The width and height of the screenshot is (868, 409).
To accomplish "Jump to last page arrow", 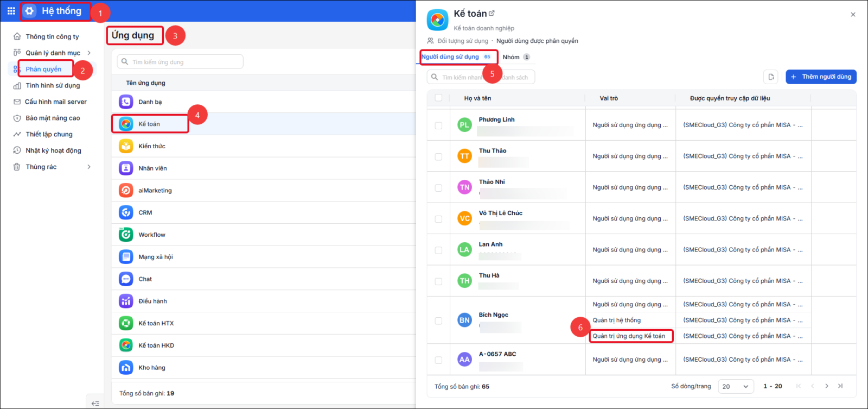I will pos(840,386).
